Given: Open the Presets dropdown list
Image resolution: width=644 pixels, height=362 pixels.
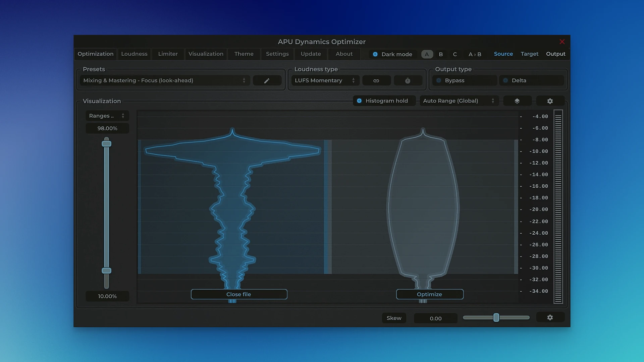Looking at the screenshot, I should (x=164, y=80).
